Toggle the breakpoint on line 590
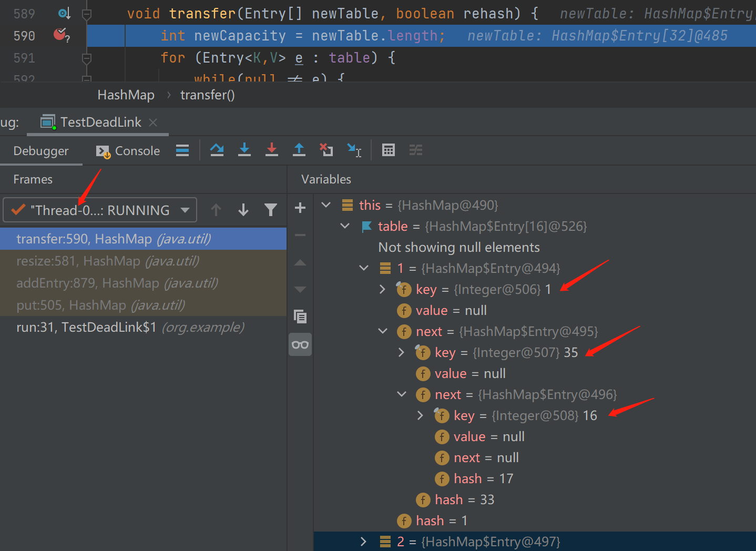This screenshot has height=551, width=756. 60,35
